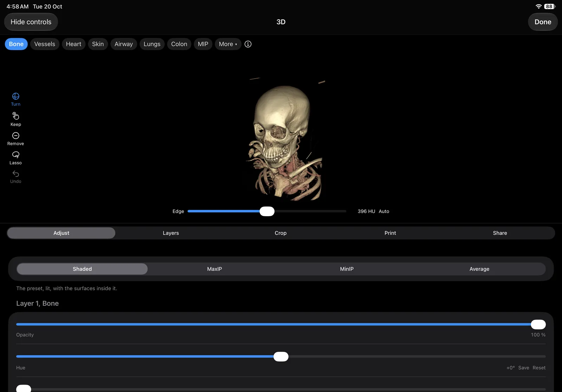
Task: Switch to the Share tab
Action: (500, 233)
